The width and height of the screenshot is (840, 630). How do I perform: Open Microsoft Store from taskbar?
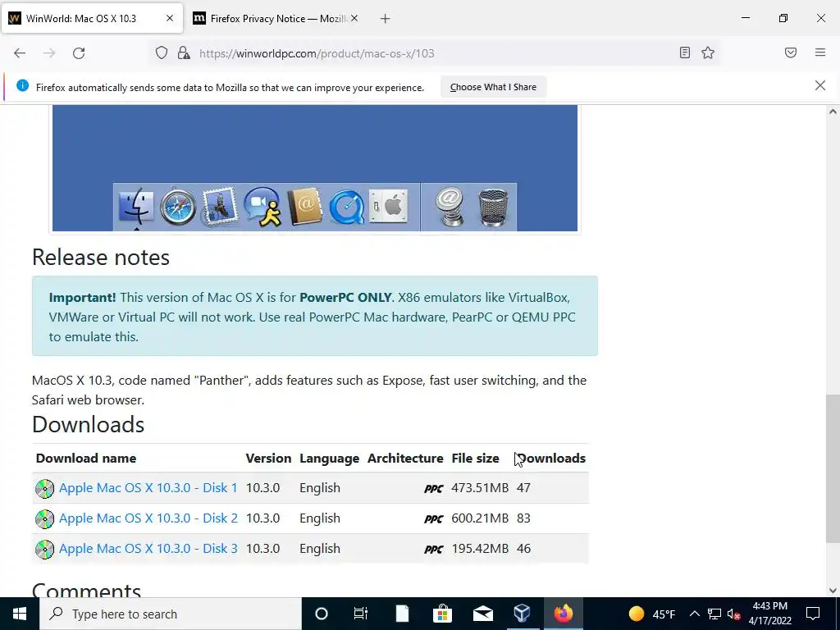click(442, 614)
